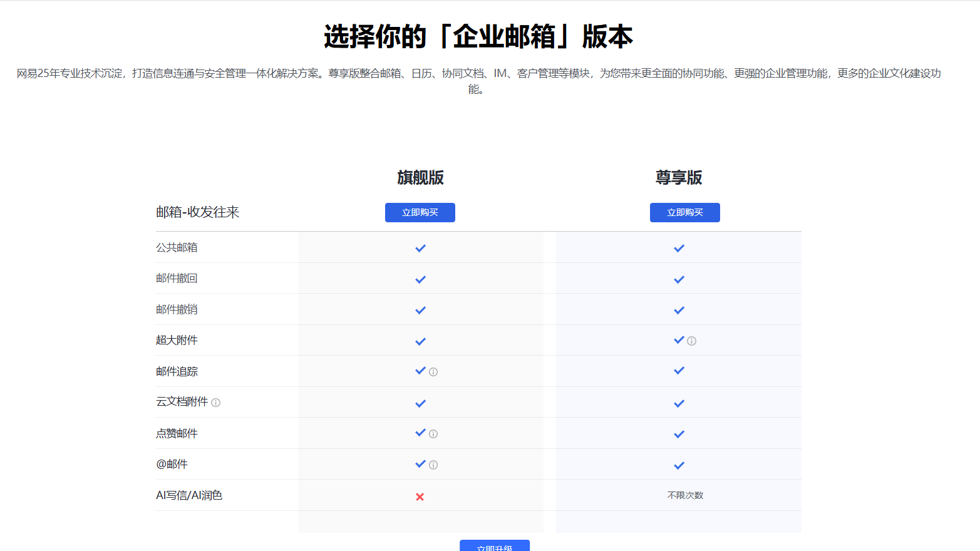Image resolution: width=980 pixels, height=551 pixels.
Task: Click the info icon after 云文档附件 label
Action: pyautogui.click(x=216, y=403)
